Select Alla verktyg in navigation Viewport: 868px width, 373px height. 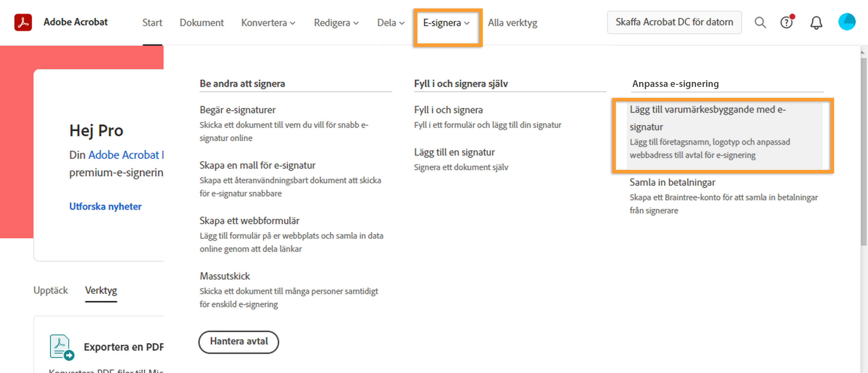point(512,23)
